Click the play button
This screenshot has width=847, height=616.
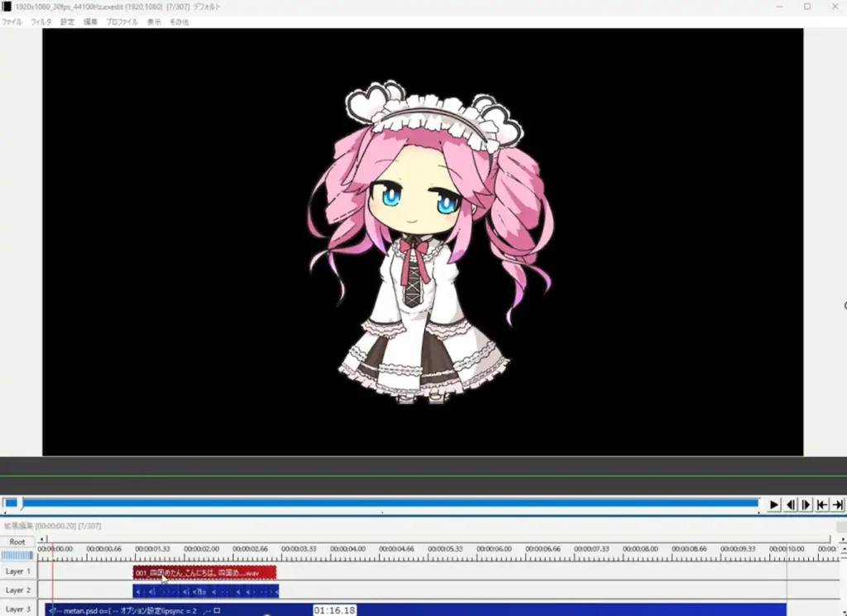pos(774,504)
